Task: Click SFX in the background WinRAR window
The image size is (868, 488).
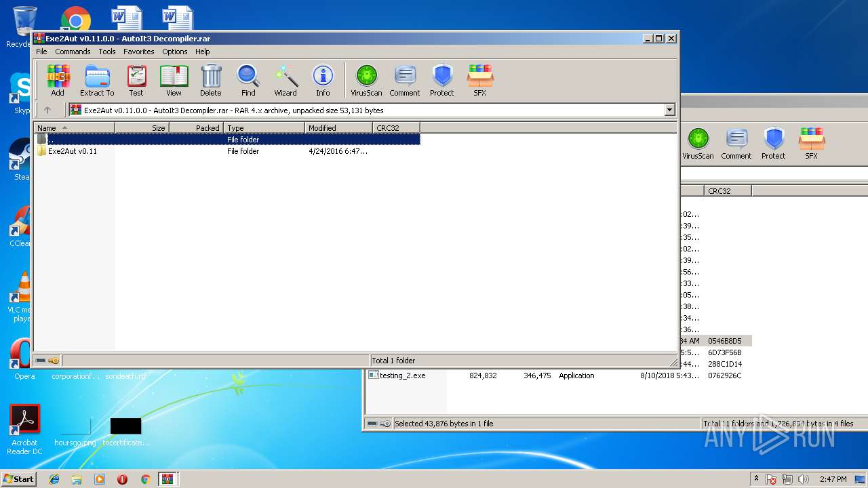Action: click(812, 144)
